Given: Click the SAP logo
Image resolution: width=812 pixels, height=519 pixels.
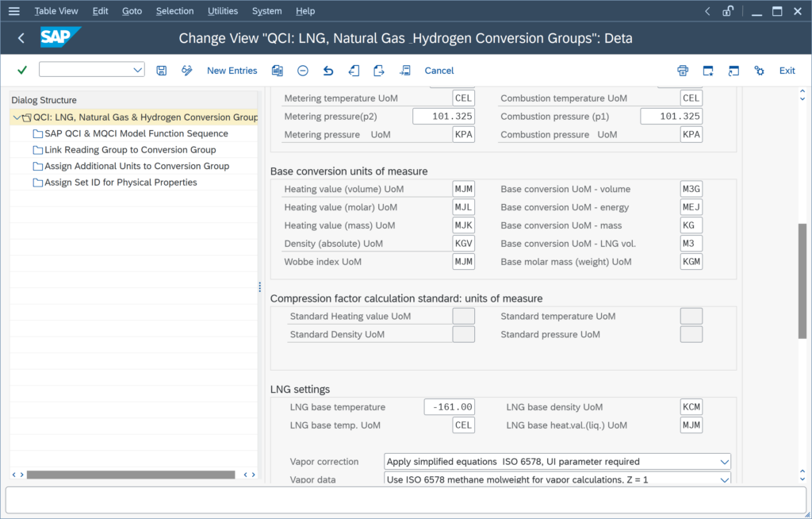Looking at the screenshot, I should pyautogui.click(x=60, y=37).
